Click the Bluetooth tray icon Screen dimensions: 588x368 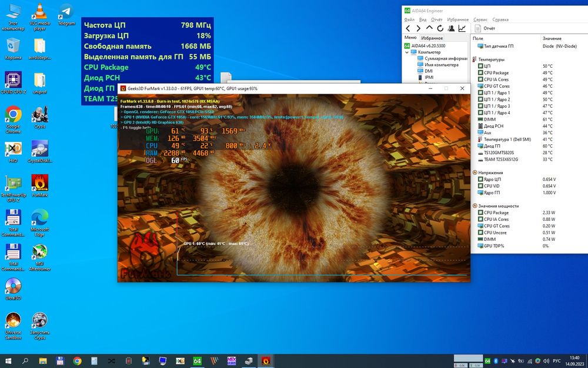495,361
